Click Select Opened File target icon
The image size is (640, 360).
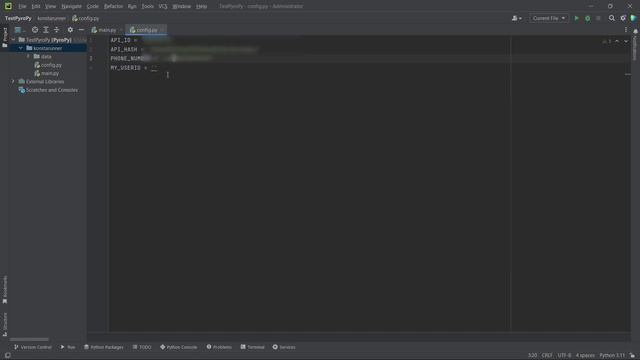tap(35, 30)
